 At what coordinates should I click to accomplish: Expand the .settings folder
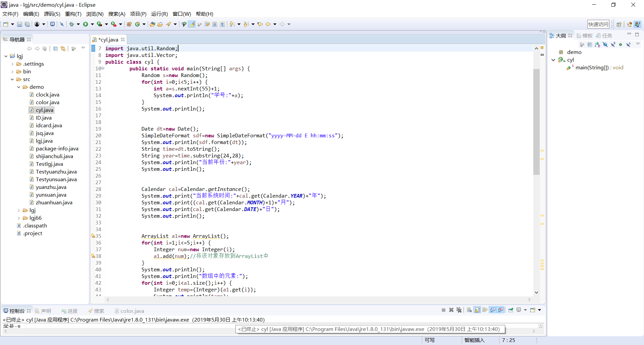click(12, 64)
